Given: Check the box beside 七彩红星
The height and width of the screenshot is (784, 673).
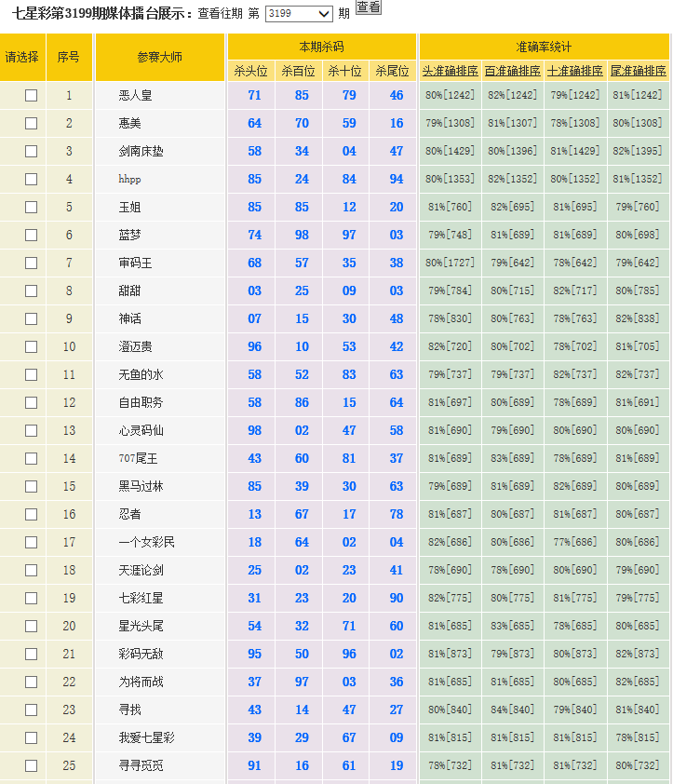Looking at the screenshot, I should (x=32, y=598).
